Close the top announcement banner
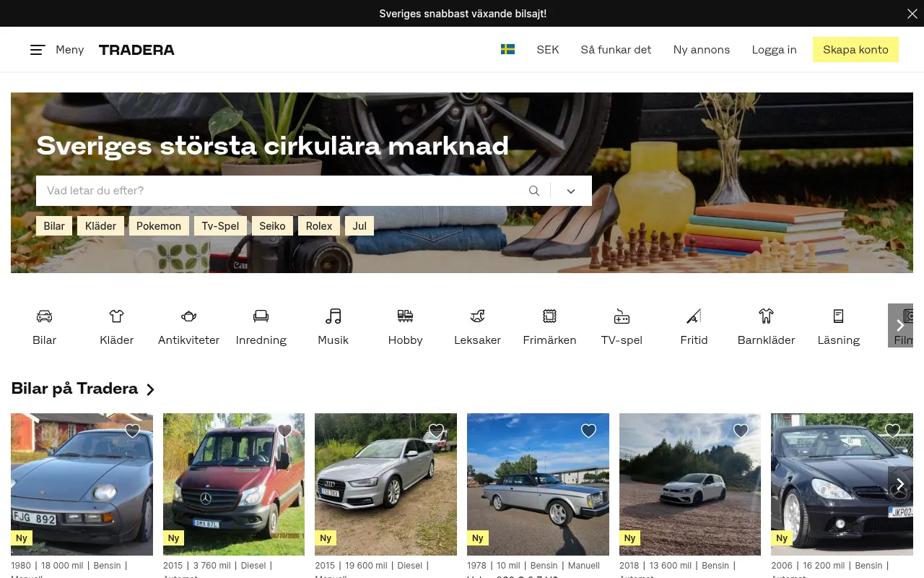Image resolution: width=924 pixels, height=578 pixels. tap(912, 14)
